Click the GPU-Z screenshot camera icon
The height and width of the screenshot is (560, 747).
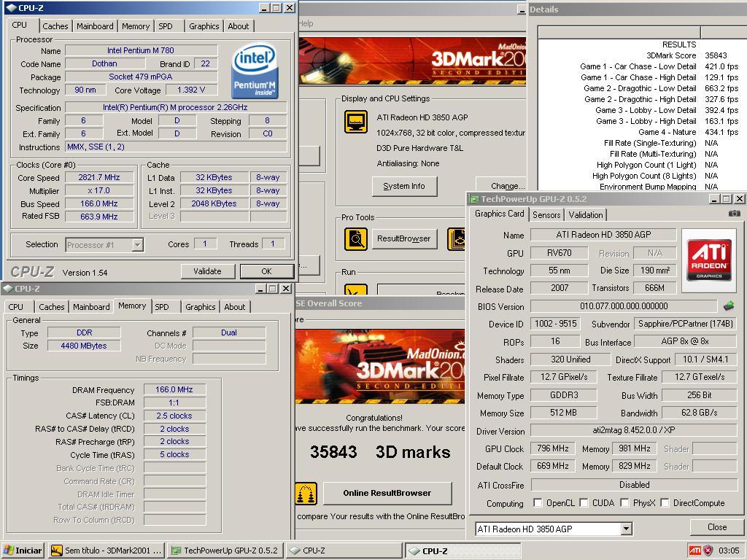coord(735,214)
